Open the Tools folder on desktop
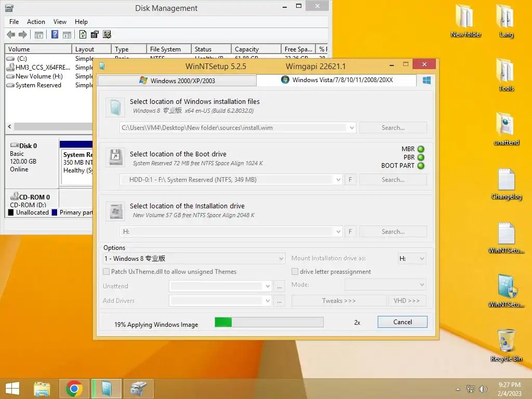The image size is (532, 399). point(506,75)
